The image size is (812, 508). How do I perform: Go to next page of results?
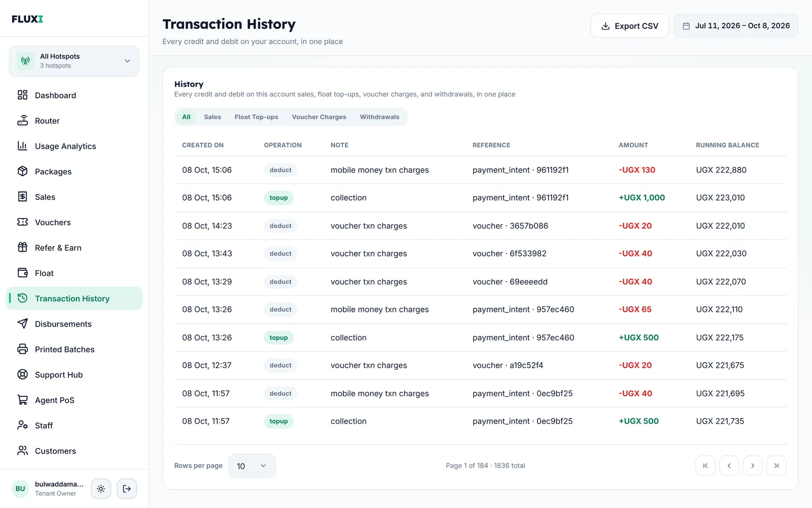[753, 466]
